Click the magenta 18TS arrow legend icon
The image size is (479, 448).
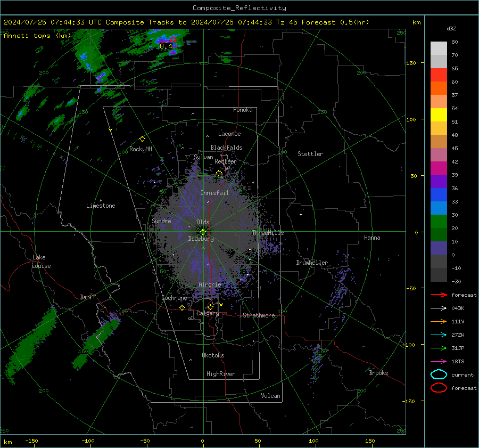[439, 362]
